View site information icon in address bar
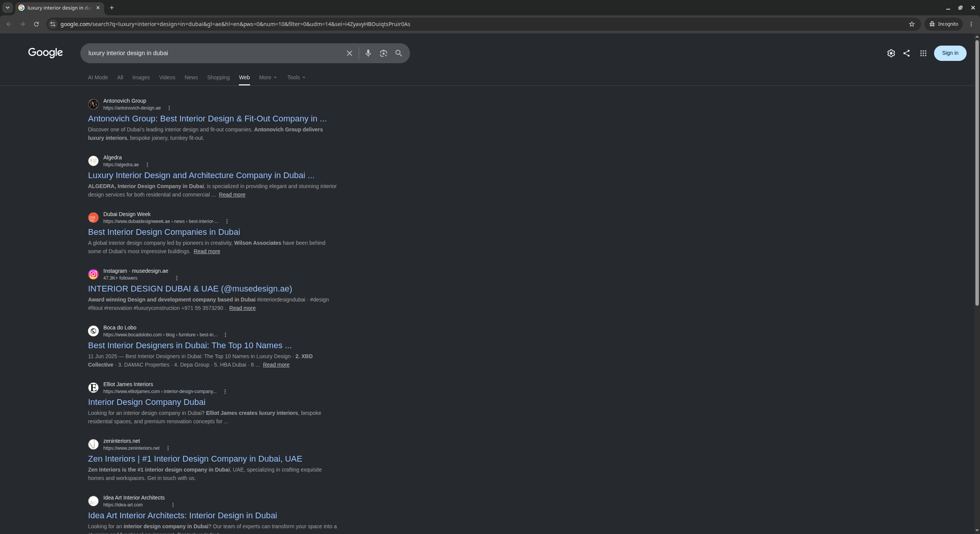This screenshot has width=980, height=534. (53, 24)
